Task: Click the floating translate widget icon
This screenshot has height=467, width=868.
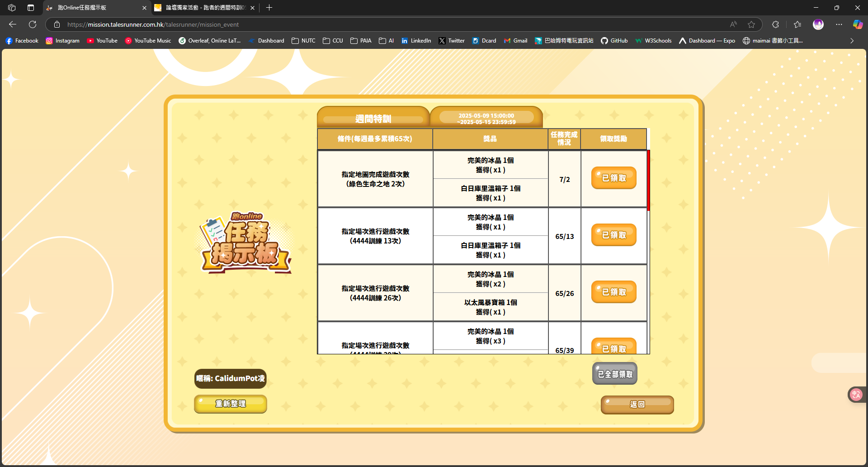Action: 856,395
